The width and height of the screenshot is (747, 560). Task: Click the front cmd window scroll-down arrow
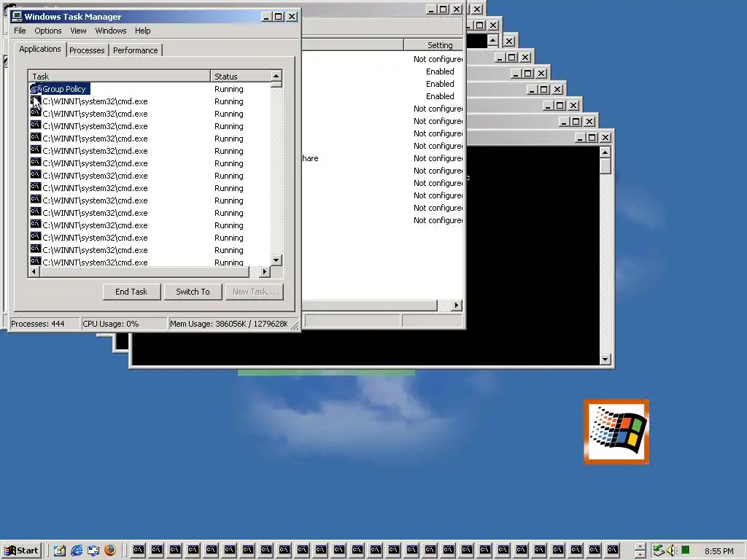605,359
